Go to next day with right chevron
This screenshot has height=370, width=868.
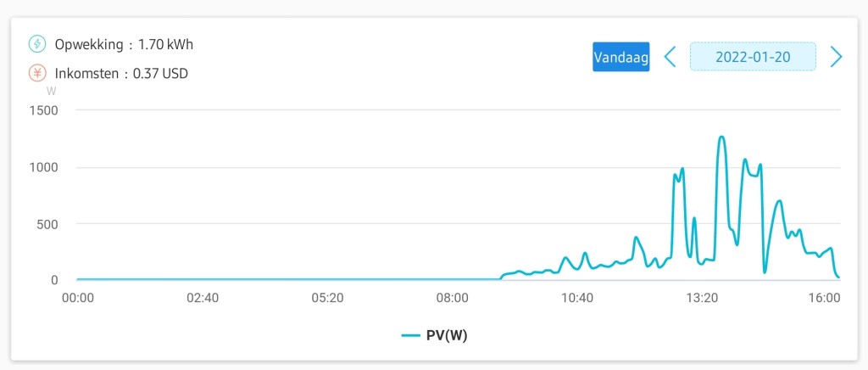click(x=836, y=57)
